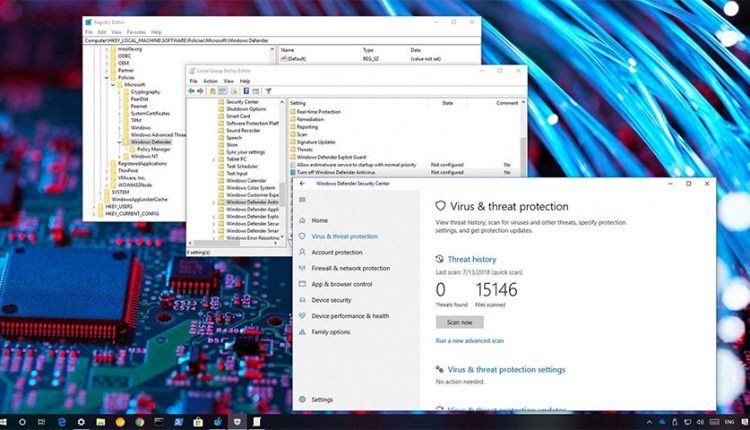Open the hamburger menu in Security Center
This screenshot has height=430, width=750.
(x=302, y=200)
